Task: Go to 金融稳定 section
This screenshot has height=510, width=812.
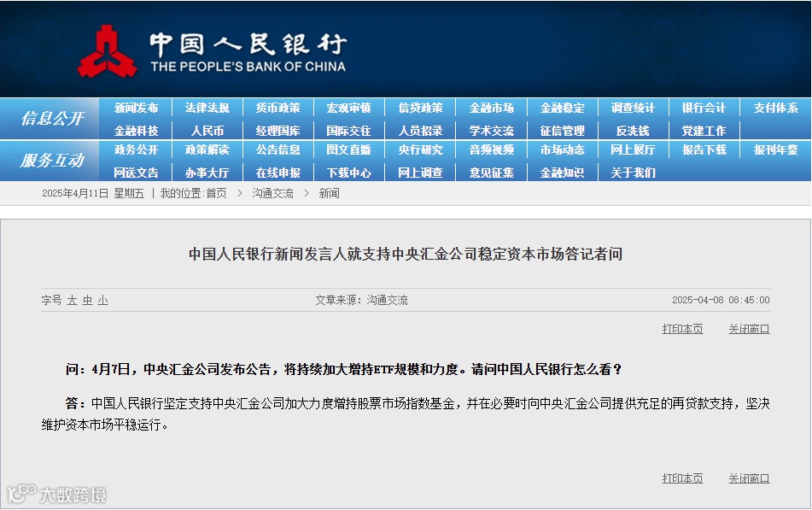Action: (563, 108)
